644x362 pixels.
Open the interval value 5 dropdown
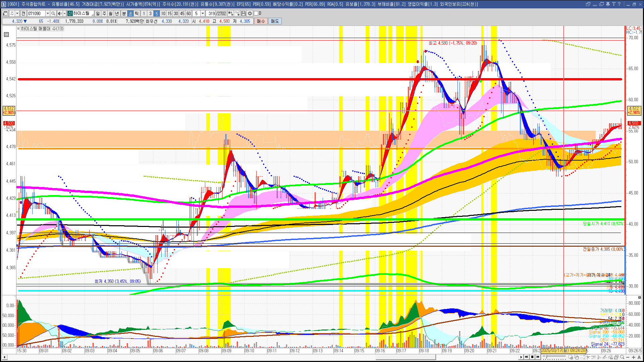pyautogui.click(x=203, y=13)
